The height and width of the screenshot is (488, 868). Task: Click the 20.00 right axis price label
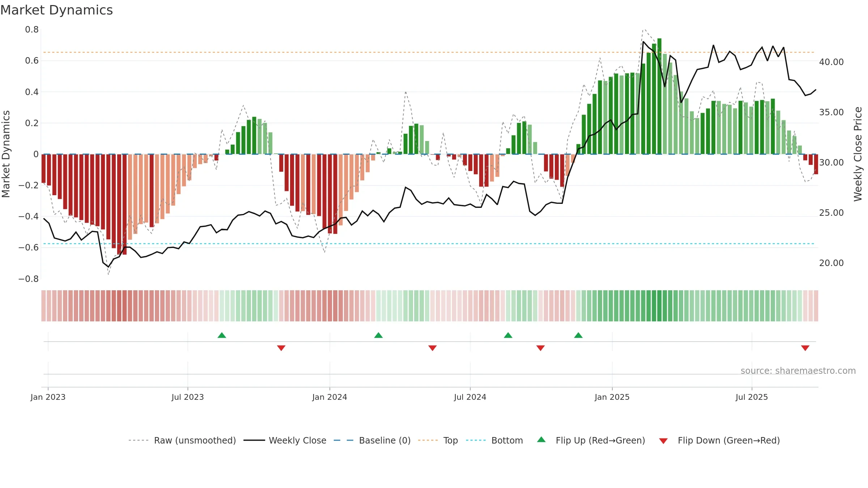831,263
